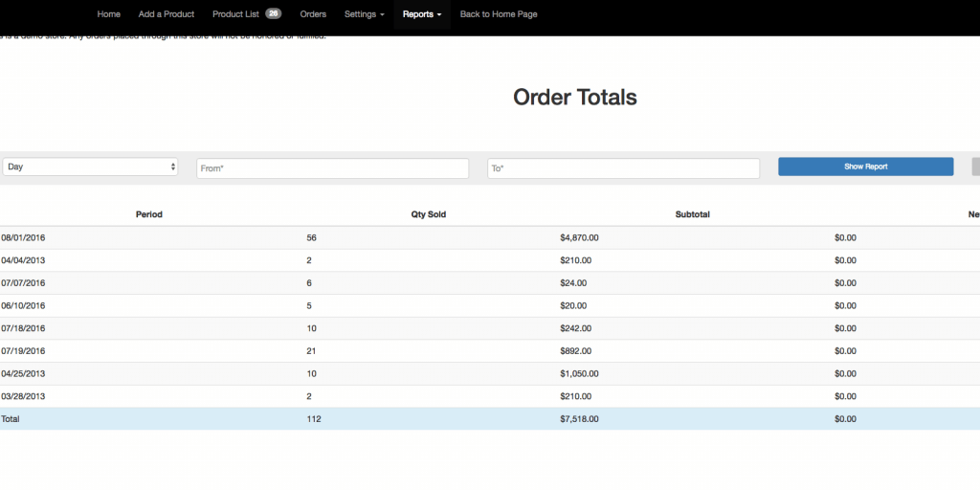This screenshot has width=980, height=490.
Task: Click the Qty Sold column header
Action: click(429, 214)
